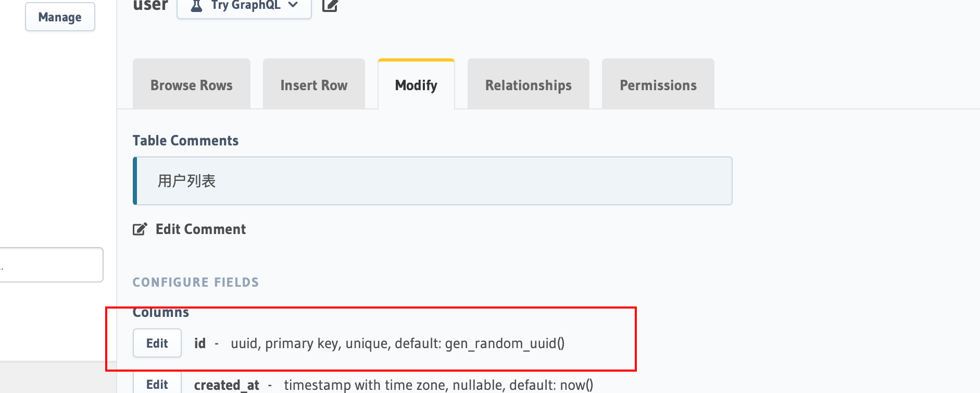This screenshot has width=980, height=393.
Task: Open the Try GraphQL dropdown by its label
Action: coord(246,5)
